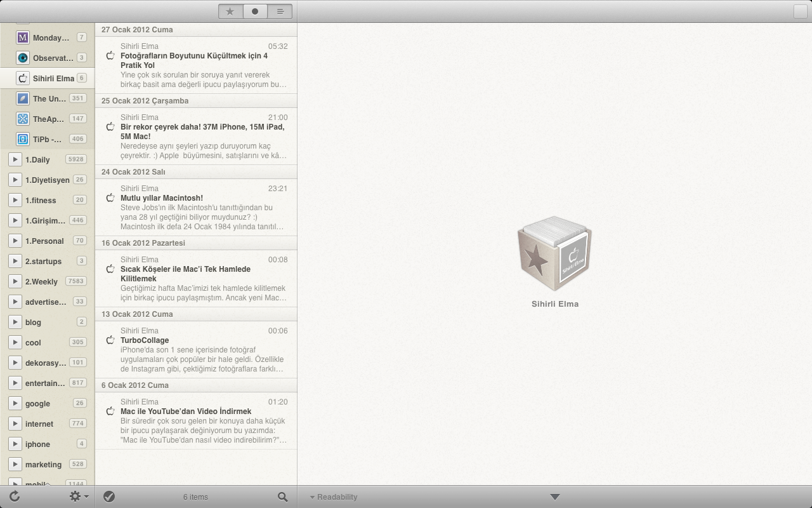The width and height of the screenshot is (812, 508).
Task: Expand the 1.Daily folder
Action: click(x=15, y=159)
